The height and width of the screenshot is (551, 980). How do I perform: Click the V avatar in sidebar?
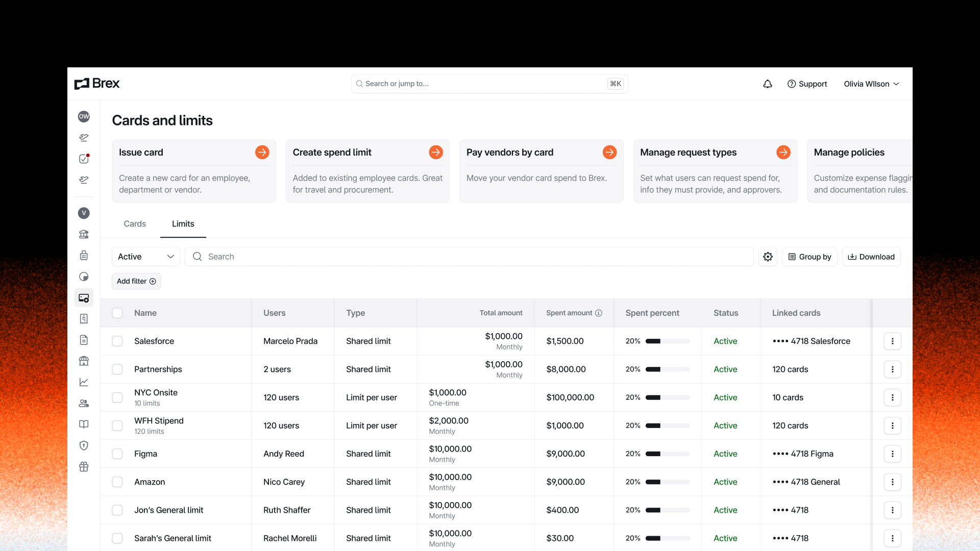(x=84, y=213)
